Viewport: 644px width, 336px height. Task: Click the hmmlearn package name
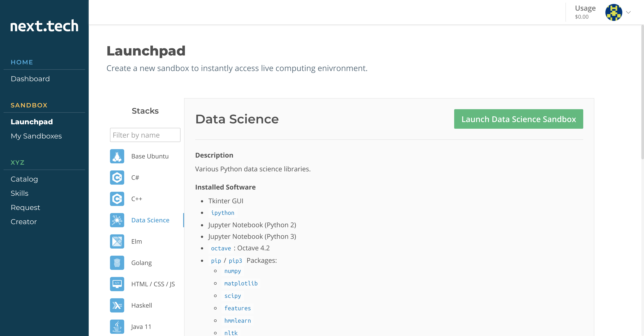237,321
